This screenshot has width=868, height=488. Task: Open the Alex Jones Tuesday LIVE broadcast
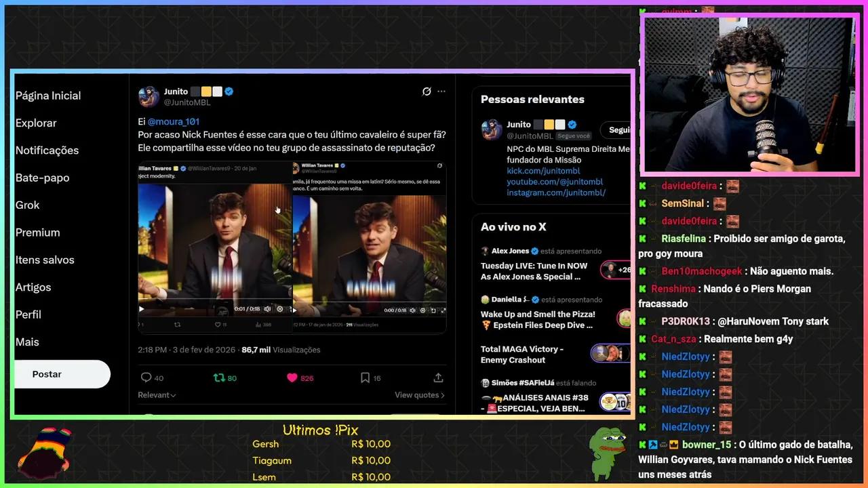[x=536, y=271]
